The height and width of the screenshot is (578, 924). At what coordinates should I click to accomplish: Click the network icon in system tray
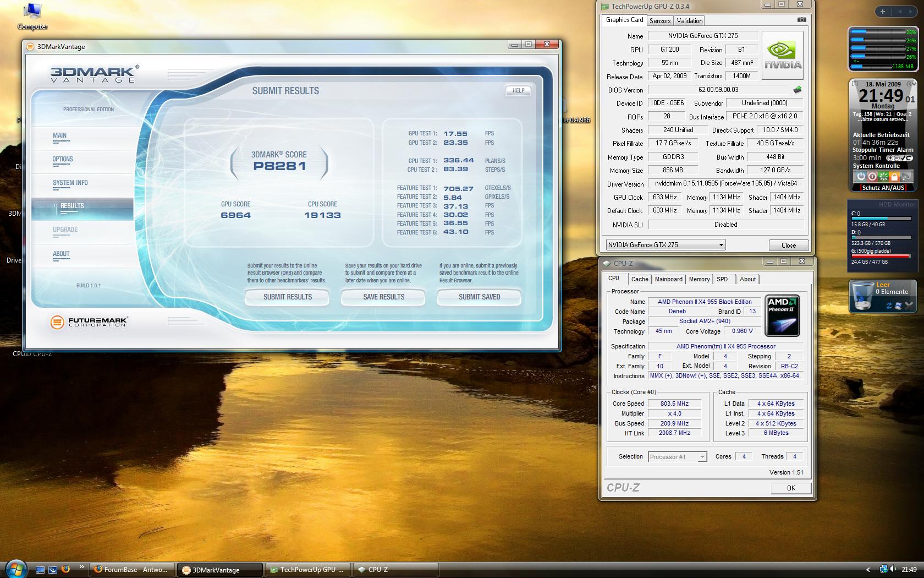click(x=883, y=570)
